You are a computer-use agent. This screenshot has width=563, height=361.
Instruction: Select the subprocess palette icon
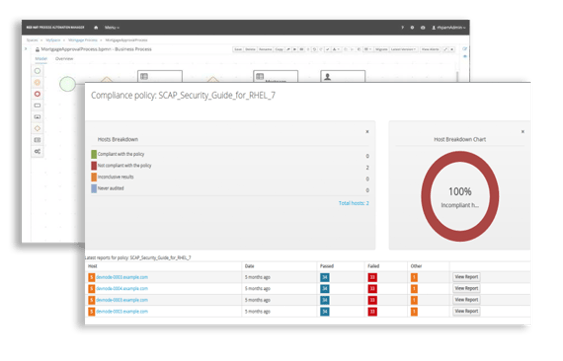coord(37,117)
